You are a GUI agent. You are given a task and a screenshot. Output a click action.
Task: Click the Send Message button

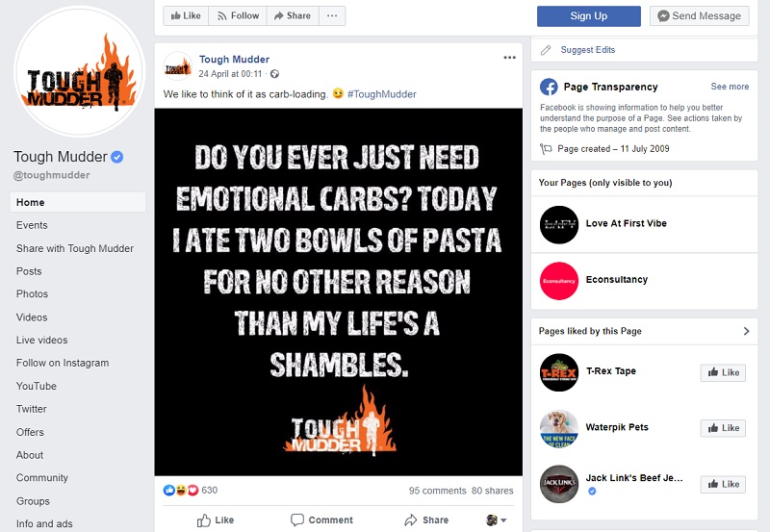[700, 15]
